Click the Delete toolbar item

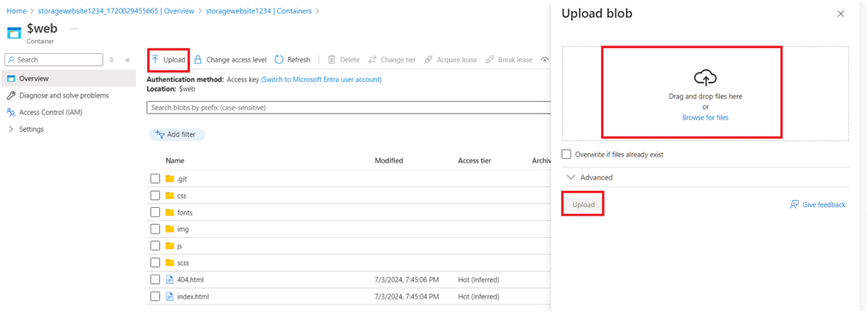[x=344, y=60]
